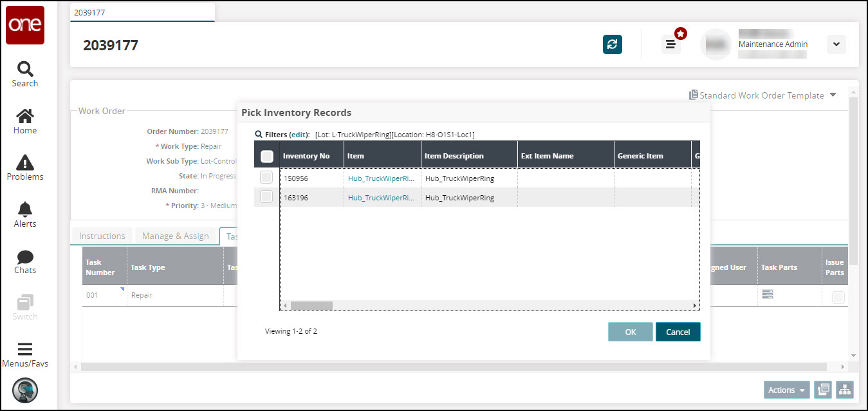Click the refresh icon in header

point(612,44)
